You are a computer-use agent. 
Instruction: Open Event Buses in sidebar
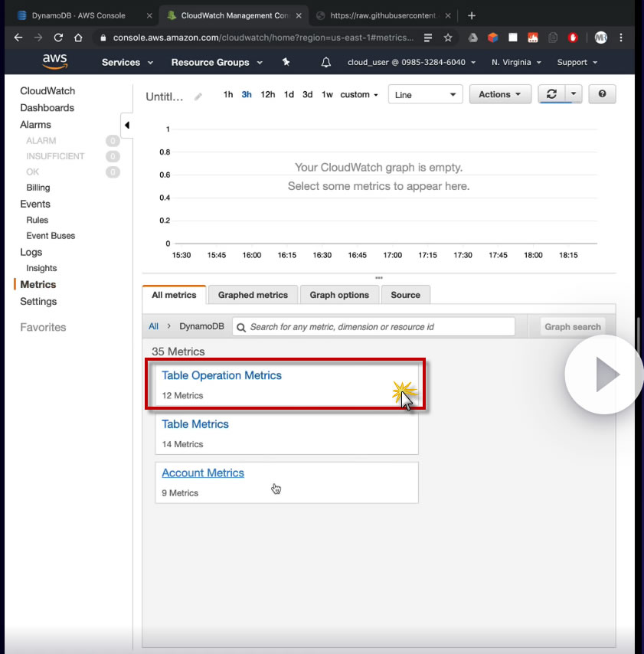click(51, 236)
